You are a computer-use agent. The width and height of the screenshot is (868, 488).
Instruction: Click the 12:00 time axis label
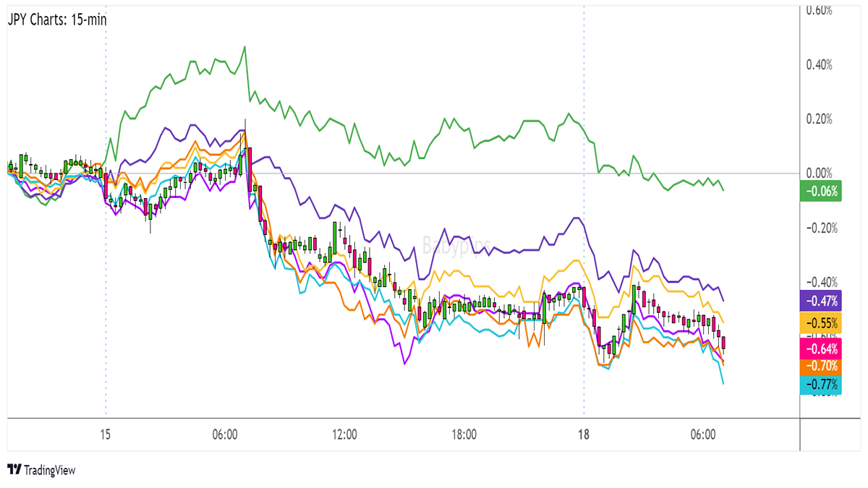coord(344,435)
